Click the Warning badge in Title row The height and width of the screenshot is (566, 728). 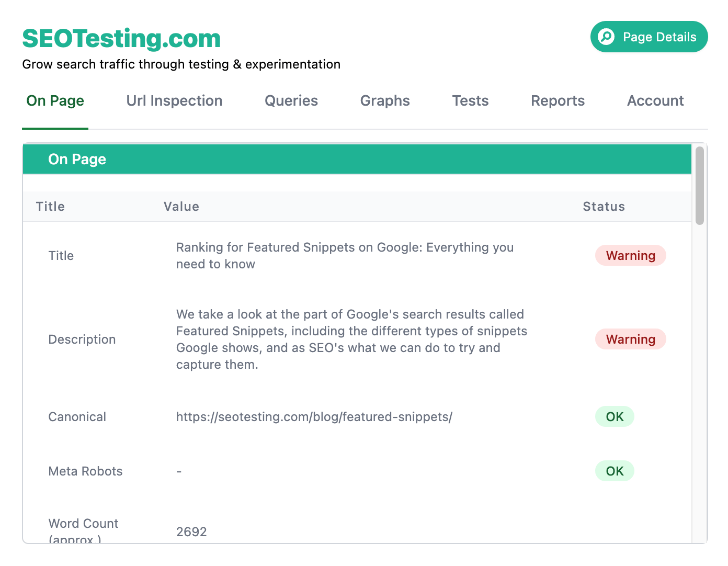(x=630, y=255)
